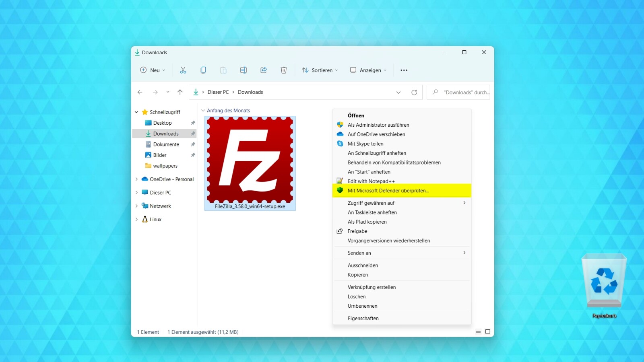The image size is (644, 362).
Task: Click Dieser PC in address breadcrumb
Action: point(218,92)
